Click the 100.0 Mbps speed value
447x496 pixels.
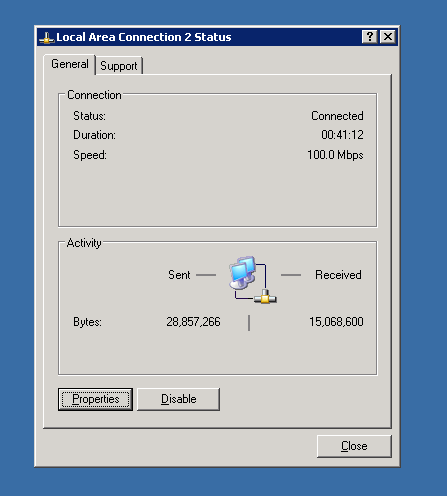(x=335, y=155)
